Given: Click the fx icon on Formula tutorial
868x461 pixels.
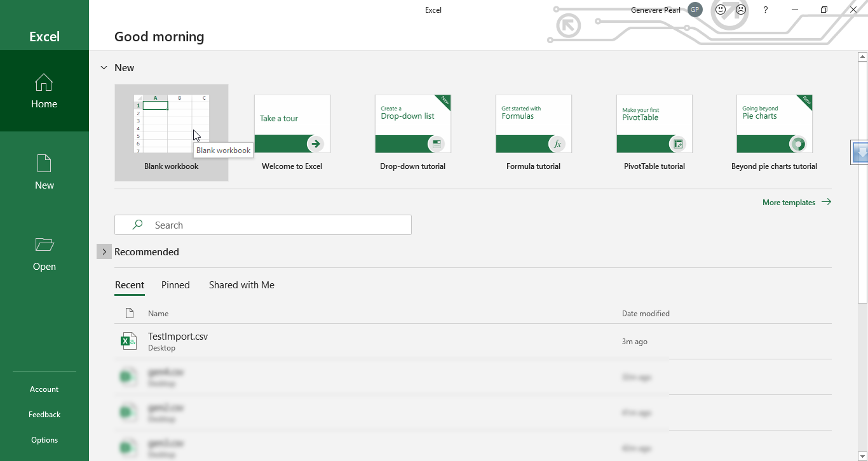Looking at the screenshot, I should click(x=557, y=144).
